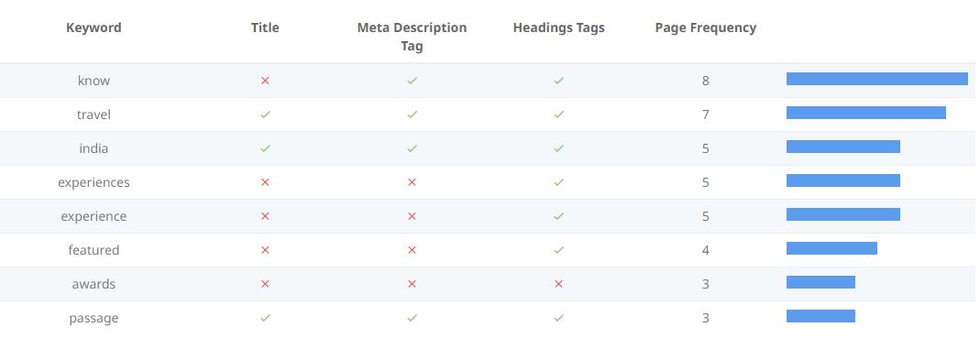The width and height of the screenshot is (980, 360).
Task: Click the green check in travel's Title column
Action: pos(265,115)
